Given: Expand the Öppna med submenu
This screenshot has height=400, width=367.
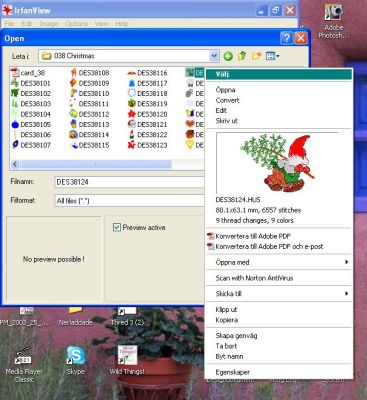Looking at the screenshot, I should point(279,262).
